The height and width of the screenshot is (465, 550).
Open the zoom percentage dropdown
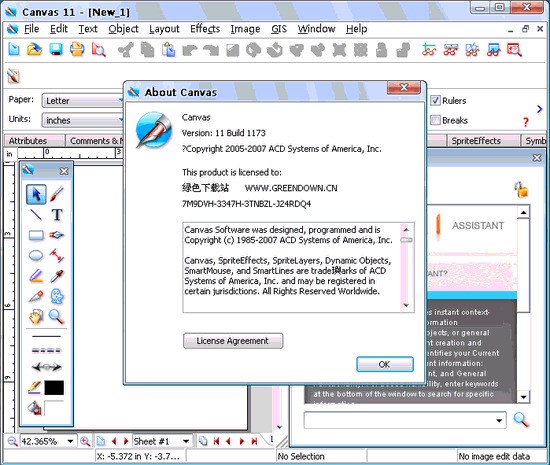(x=70, y=441)
